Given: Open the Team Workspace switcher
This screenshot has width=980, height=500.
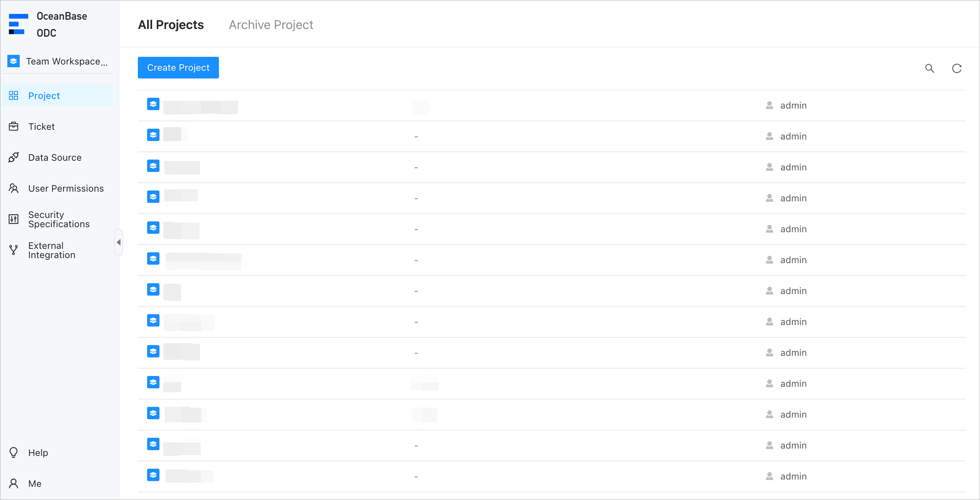Looking at the screenshot, I should [x=58, y=61].
